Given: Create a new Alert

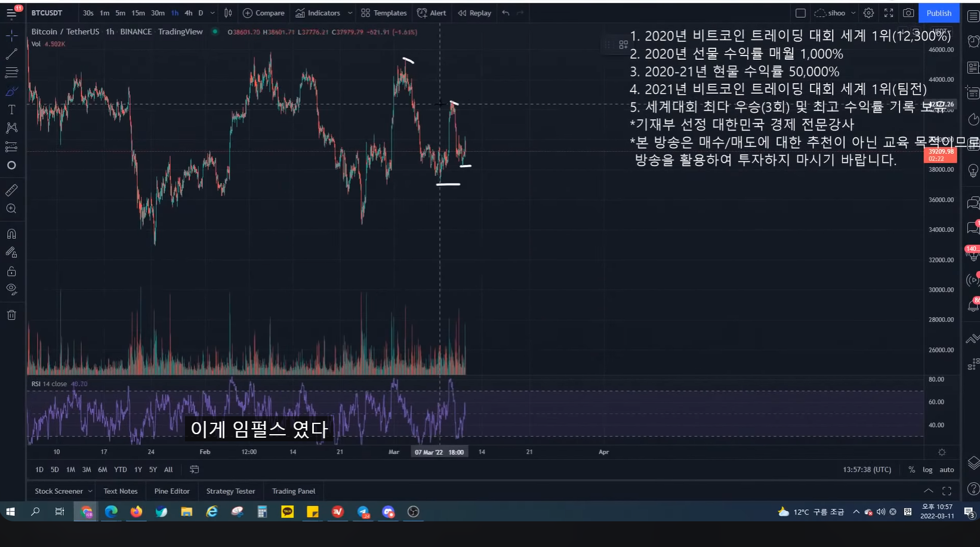Looking at the screenshot, I should click(432, 13).
